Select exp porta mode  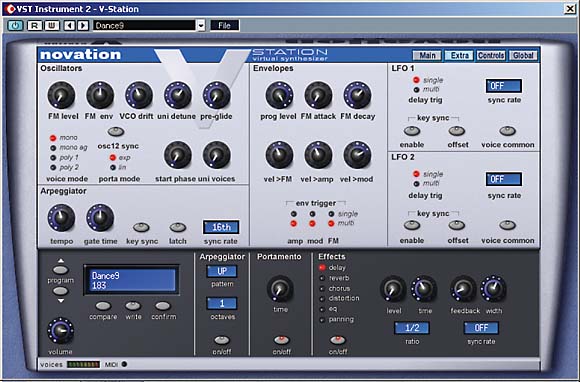coord(113,158)
